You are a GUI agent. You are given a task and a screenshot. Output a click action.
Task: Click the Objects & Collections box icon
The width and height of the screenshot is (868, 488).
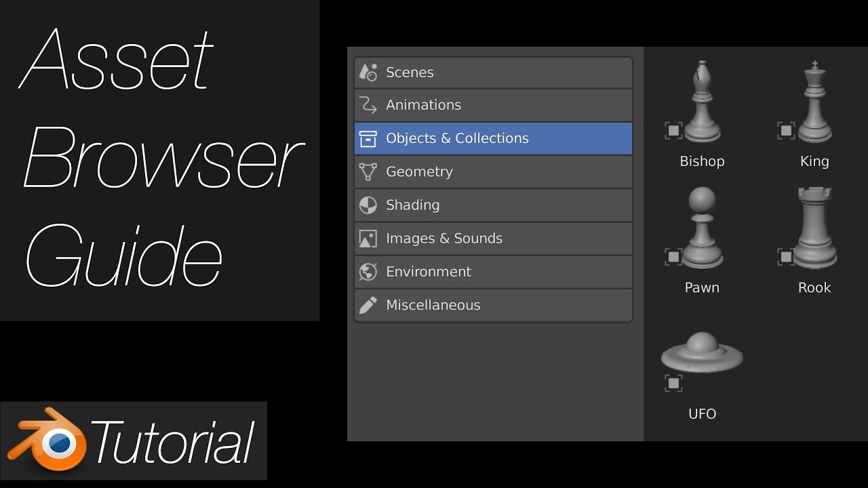click(x=368, y=138)
